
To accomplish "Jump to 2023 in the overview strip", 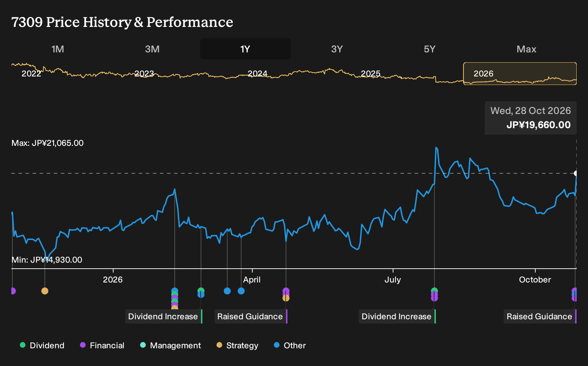I will (144, 74).
